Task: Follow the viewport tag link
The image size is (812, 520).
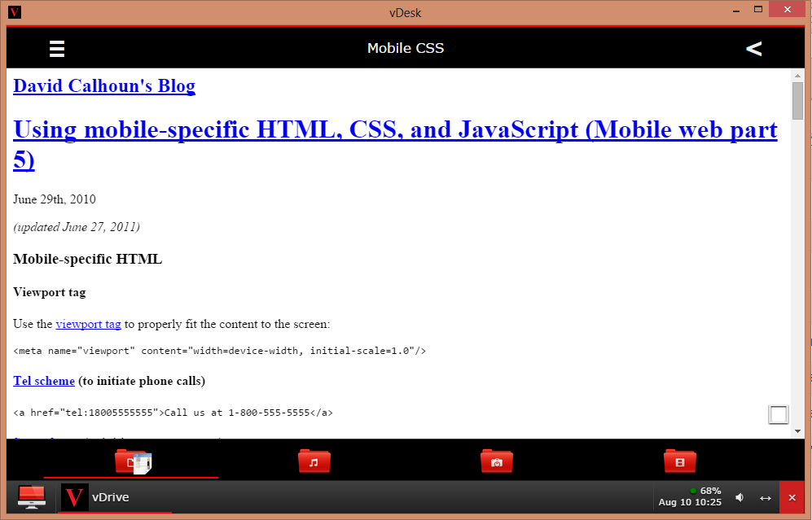Action: tap(88, 324)
